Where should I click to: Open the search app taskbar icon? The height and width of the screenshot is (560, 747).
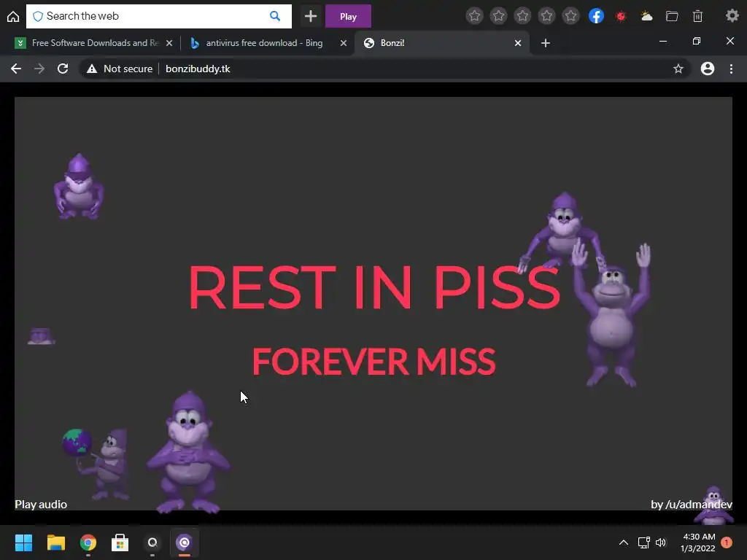click(152, 542)
